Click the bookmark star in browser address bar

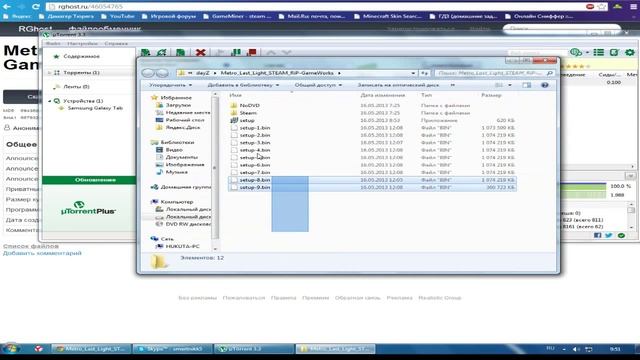tap(602, 7)
